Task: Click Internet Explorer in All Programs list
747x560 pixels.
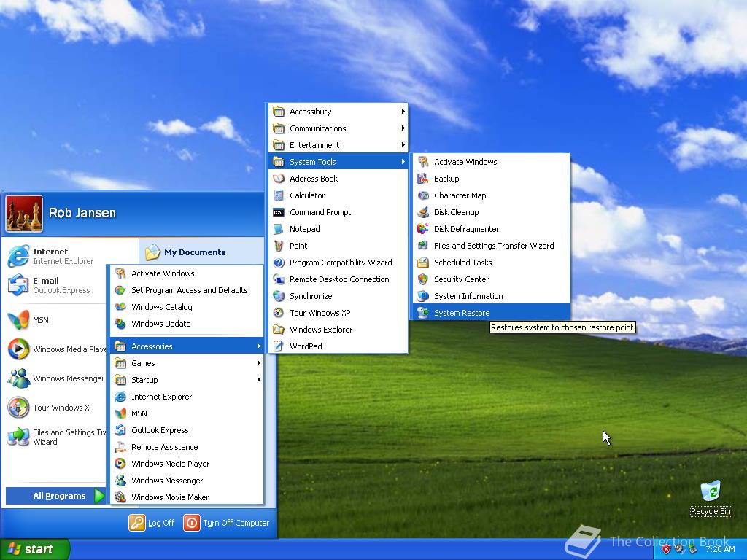Action: point(187,397)
